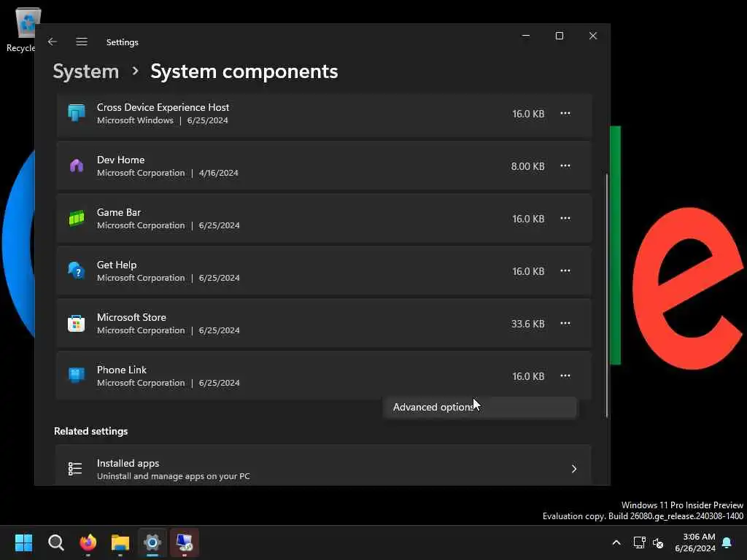Minimize the Settings window
747x560 pixels.
526,36
